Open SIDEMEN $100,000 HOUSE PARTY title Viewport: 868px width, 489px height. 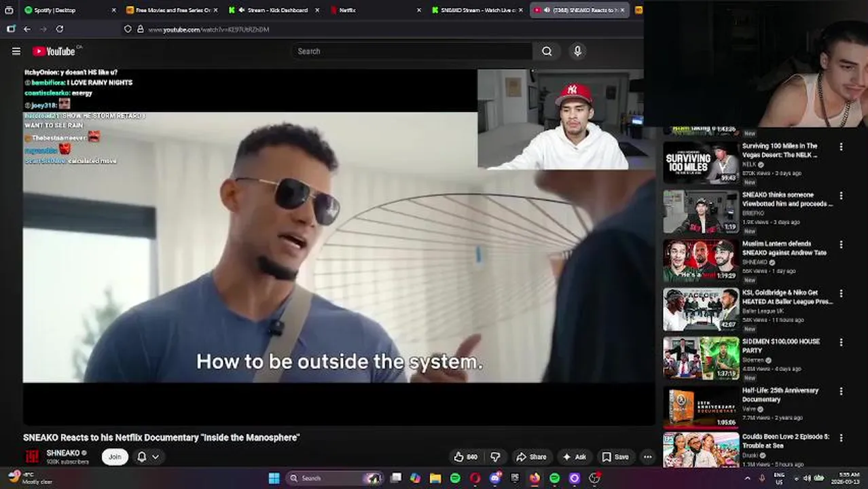click(x=781, y=346)
